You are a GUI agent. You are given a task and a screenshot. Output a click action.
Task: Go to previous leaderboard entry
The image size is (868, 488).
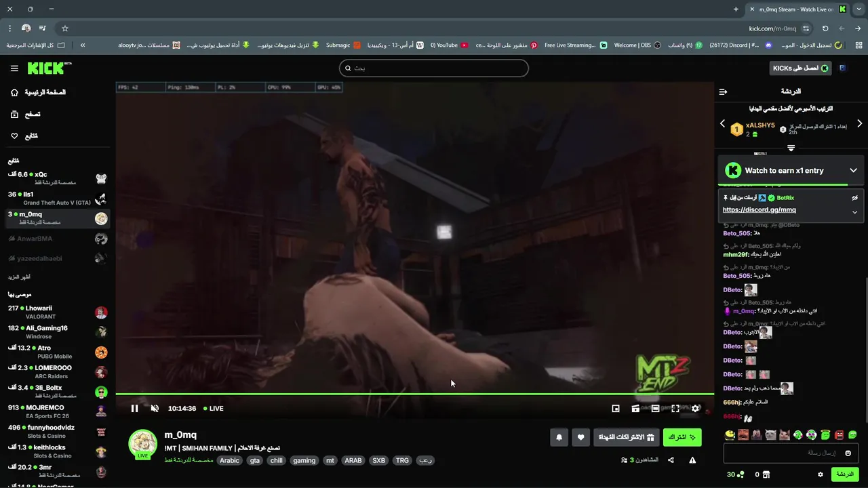coord(722,124)
